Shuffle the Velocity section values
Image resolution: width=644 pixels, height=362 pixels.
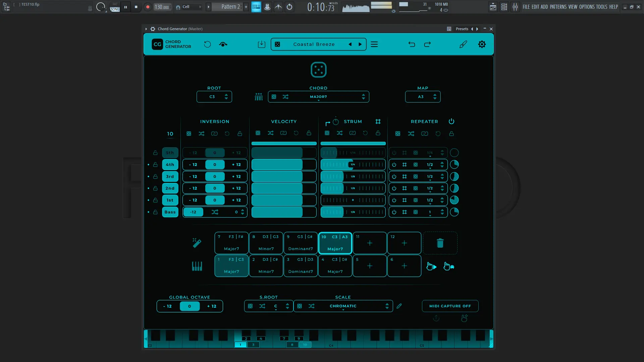tap(271, 133)
